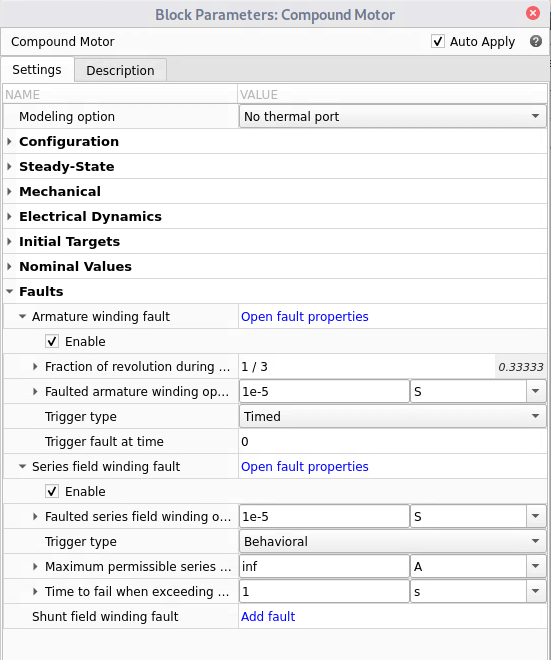
Task: Collapse the Series field winding fault group
Action: (23, 466)
